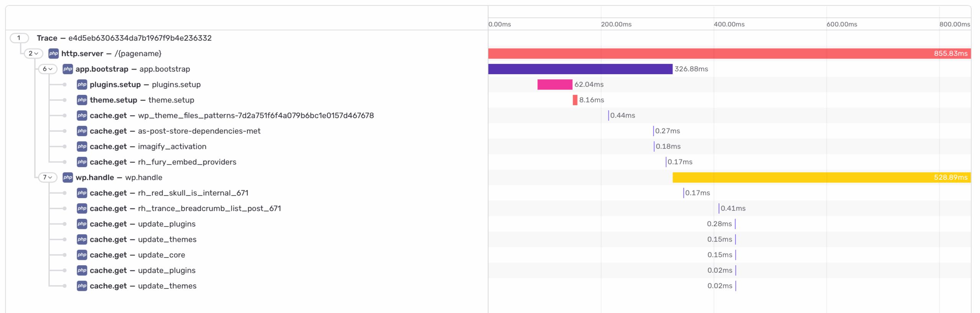Click the red 855.83ms http.server duration bar
Viewport: 980px width, 313px height.
click(x=729, y=54)
